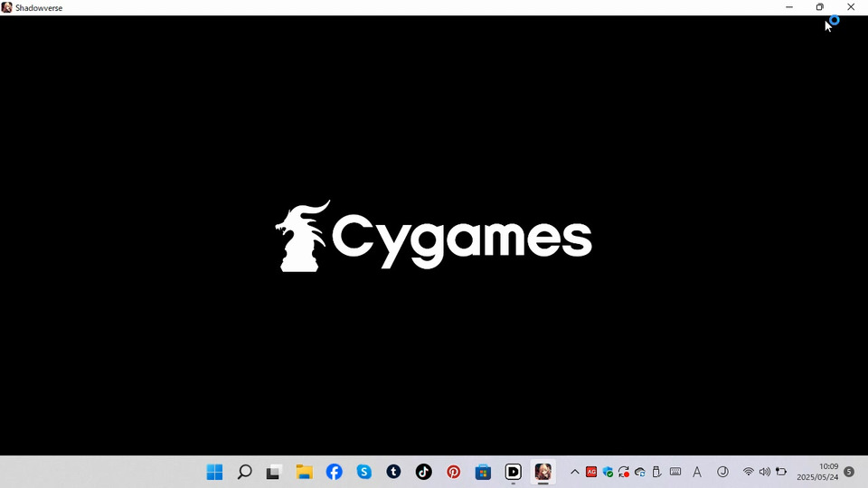Open Wi-Fi network tray icon
This screenshot has width=868, height=488.
pos(749,472)
